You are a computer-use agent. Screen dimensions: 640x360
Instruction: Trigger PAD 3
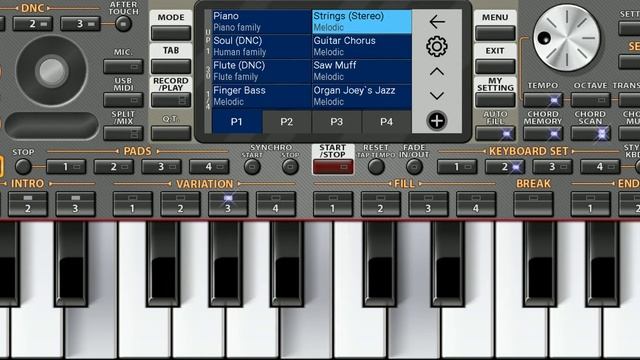click(162, 167)
